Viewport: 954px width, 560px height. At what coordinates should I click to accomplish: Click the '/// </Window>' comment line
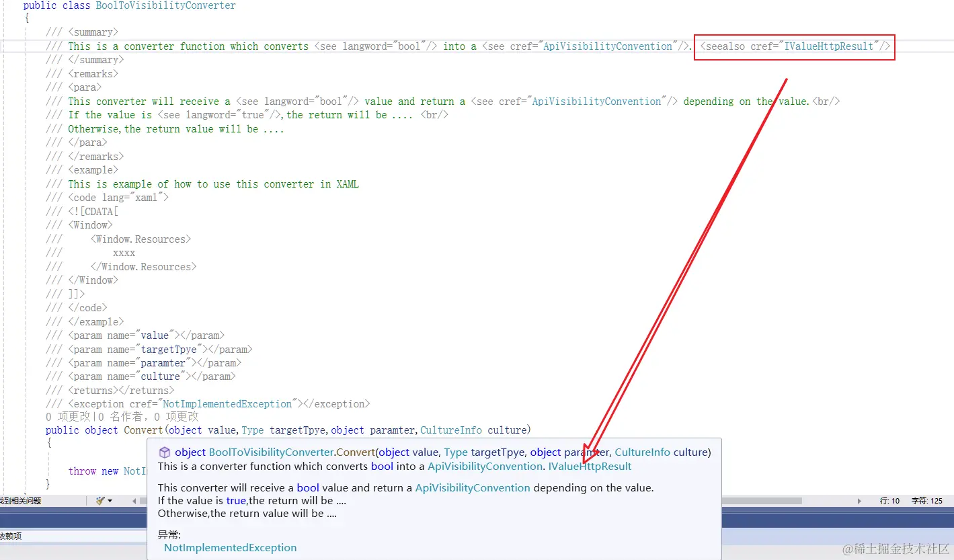82,280
